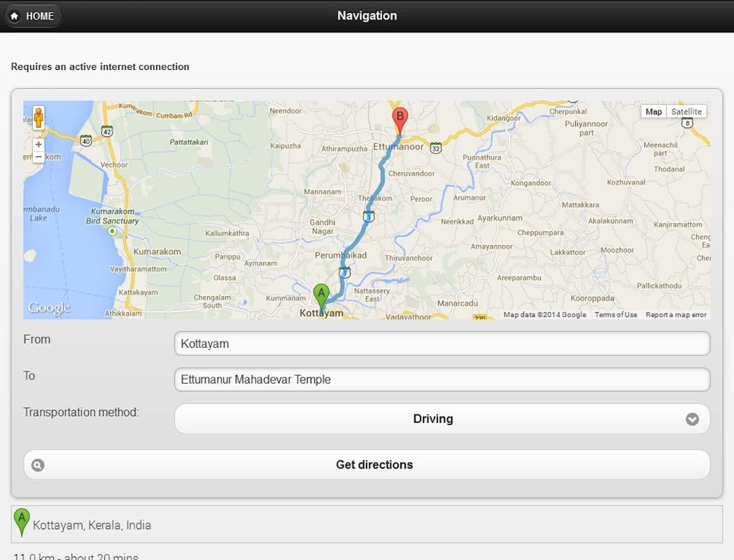Switch map to Satellite view
Viewport: 734px width, 560px height.
[x=686, y=111]
